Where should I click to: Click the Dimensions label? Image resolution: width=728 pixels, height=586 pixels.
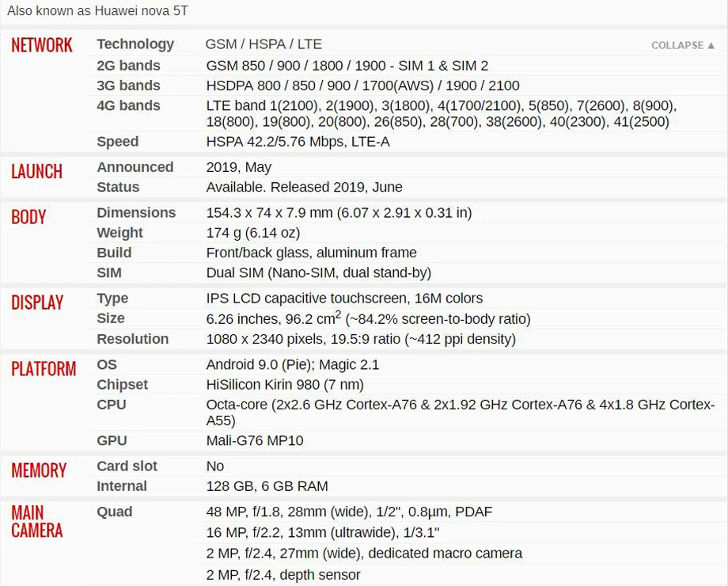click(x=136, y=212)
